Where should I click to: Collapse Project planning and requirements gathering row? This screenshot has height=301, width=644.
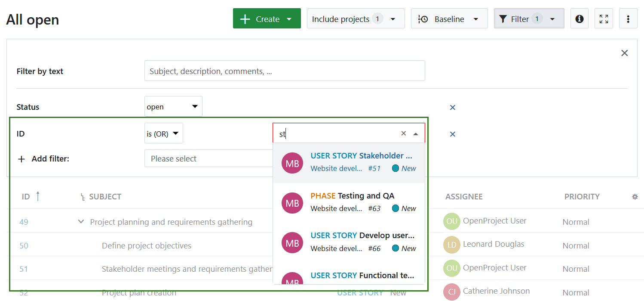coord(81,221)
